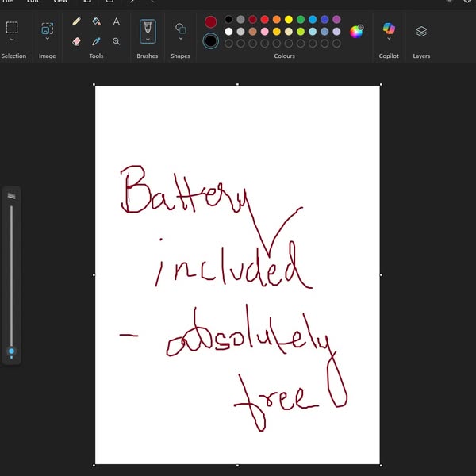This screenshot has width=476, height=476.
Task: Choose the green colour swatch
Action: 301,19
